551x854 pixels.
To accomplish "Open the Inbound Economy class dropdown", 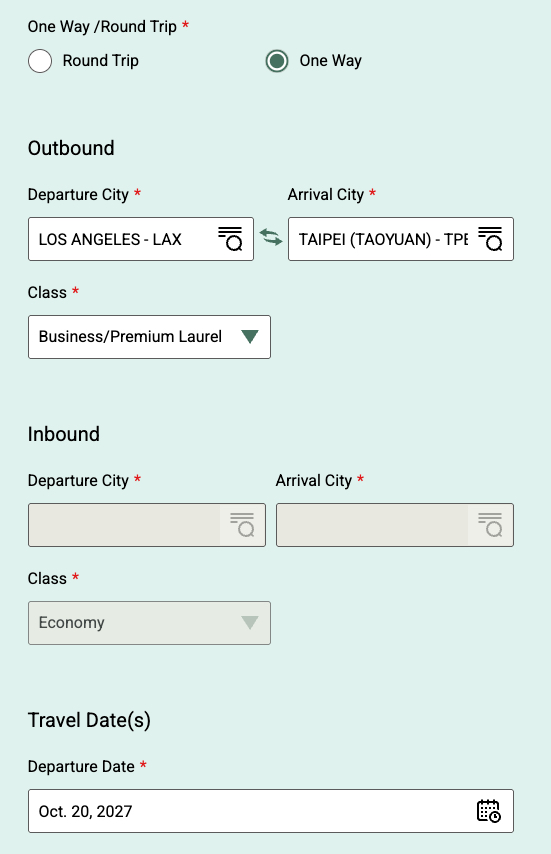I will point(149,623).
